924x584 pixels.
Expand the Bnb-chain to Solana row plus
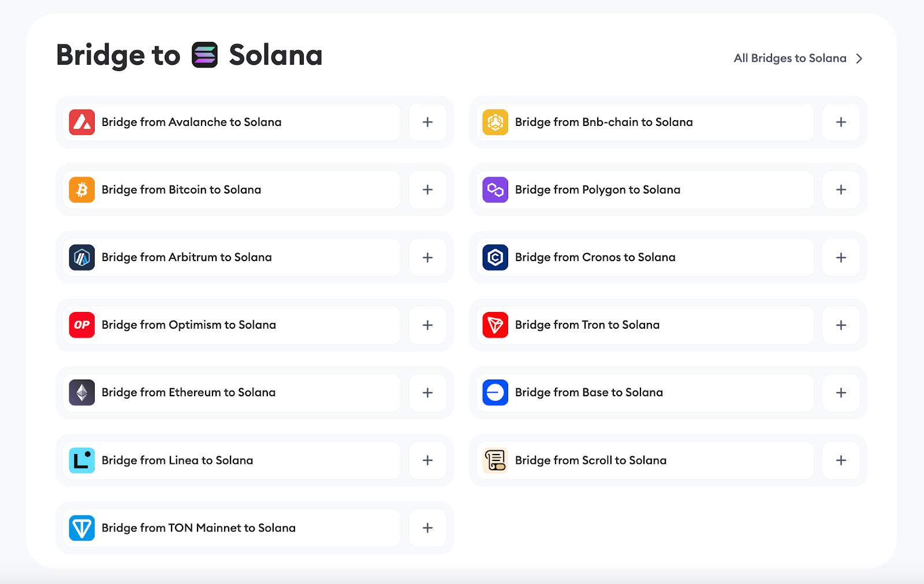tap(841, 122)
